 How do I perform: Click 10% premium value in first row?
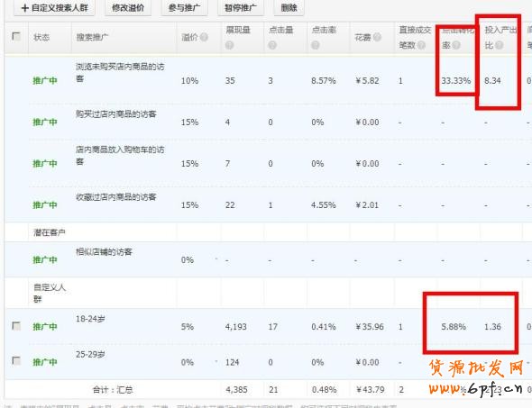pos(189,81)
